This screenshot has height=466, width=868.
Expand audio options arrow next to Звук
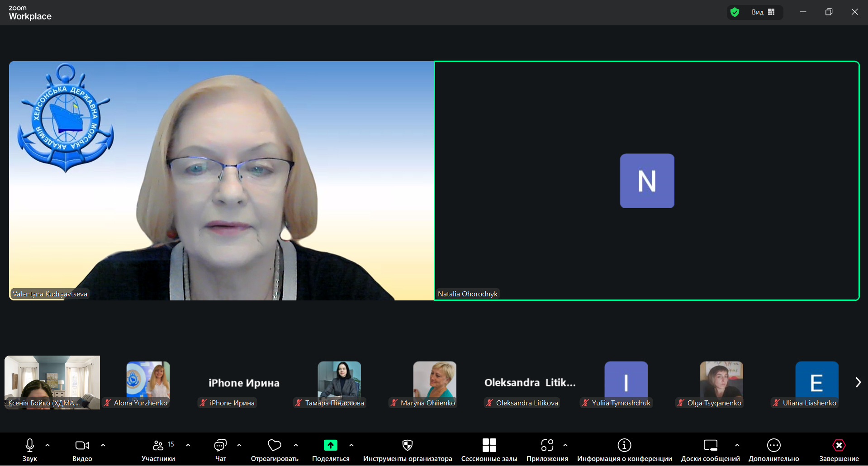click(x=47, y=445)
